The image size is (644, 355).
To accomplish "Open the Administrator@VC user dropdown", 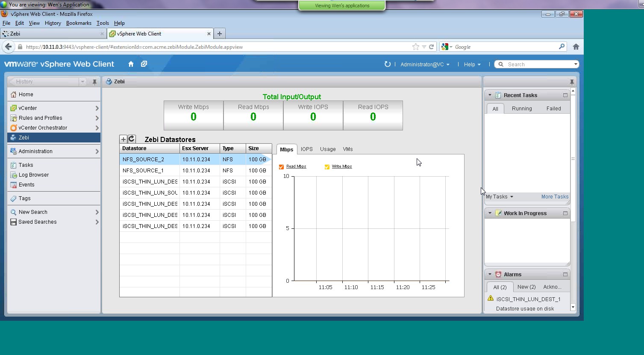I will [425, 65].
